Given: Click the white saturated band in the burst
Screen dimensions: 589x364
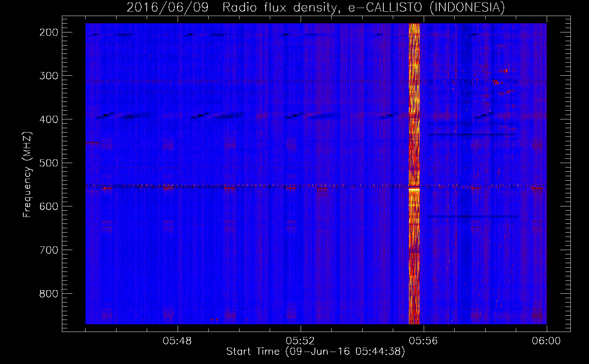Looking at the screenshot, I should (x=414, y=190).
